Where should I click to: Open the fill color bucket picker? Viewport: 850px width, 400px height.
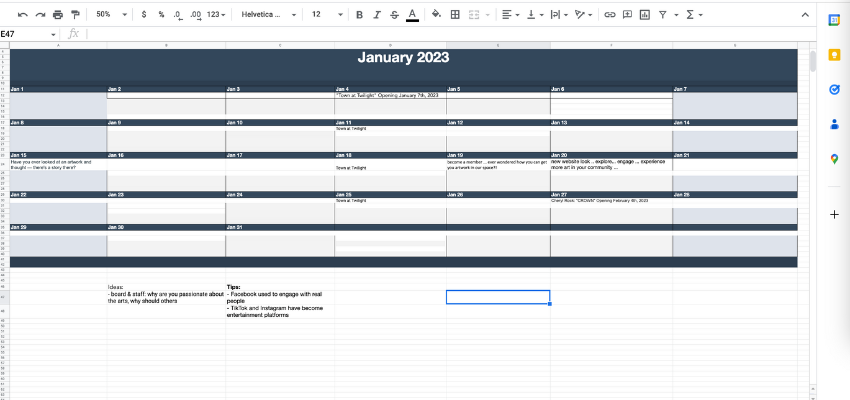tap(436, 15)
